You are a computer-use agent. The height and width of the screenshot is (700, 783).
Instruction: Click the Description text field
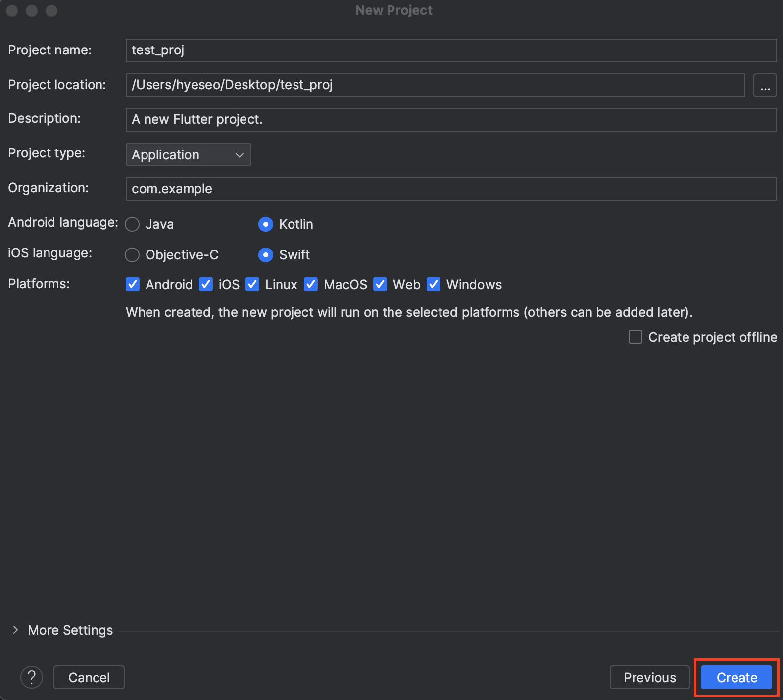tap(451, 120)
